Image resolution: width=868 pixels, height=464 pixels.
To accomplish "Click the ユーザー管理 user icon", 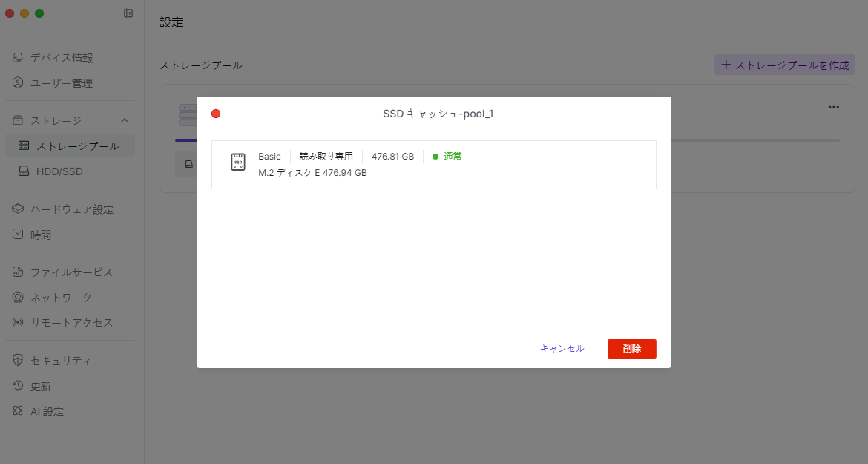I will tap(19, 83).
